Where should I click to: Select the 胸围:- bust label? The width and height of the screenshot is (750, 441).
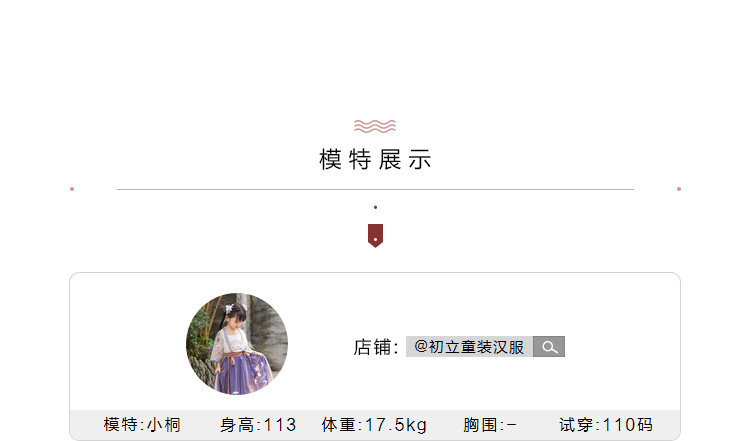tap(490, 425)
